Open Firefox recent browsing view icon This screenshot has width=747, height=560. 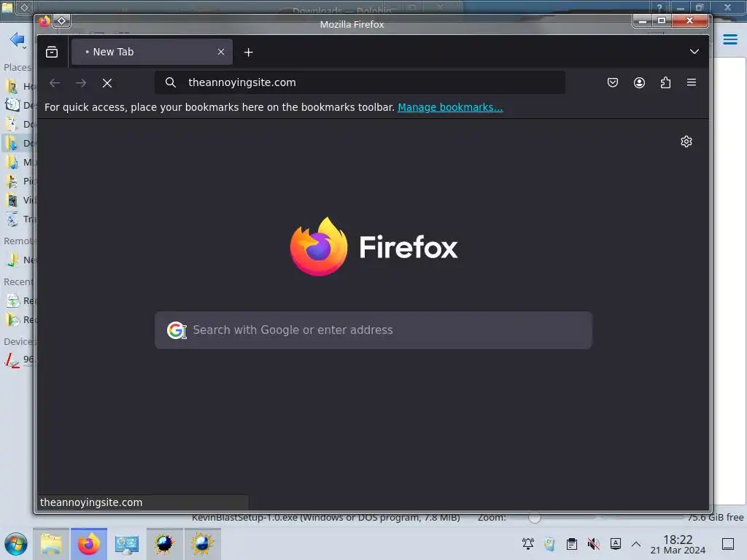tap(52, 52)
